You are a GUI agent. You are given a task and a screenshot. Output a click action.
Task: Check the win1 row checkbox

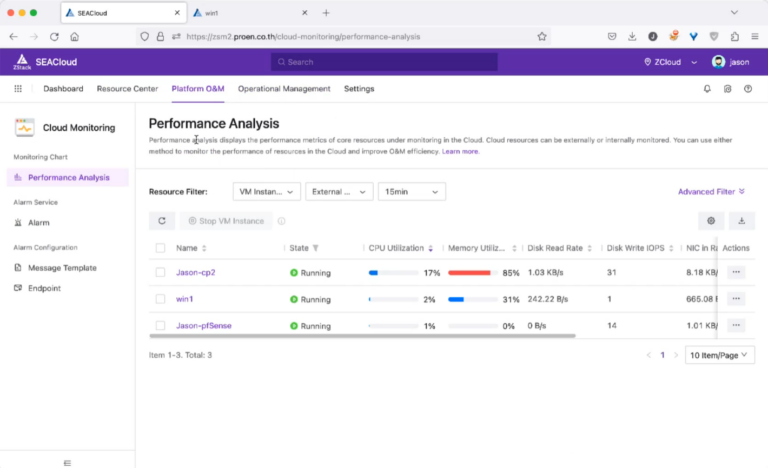160,299
